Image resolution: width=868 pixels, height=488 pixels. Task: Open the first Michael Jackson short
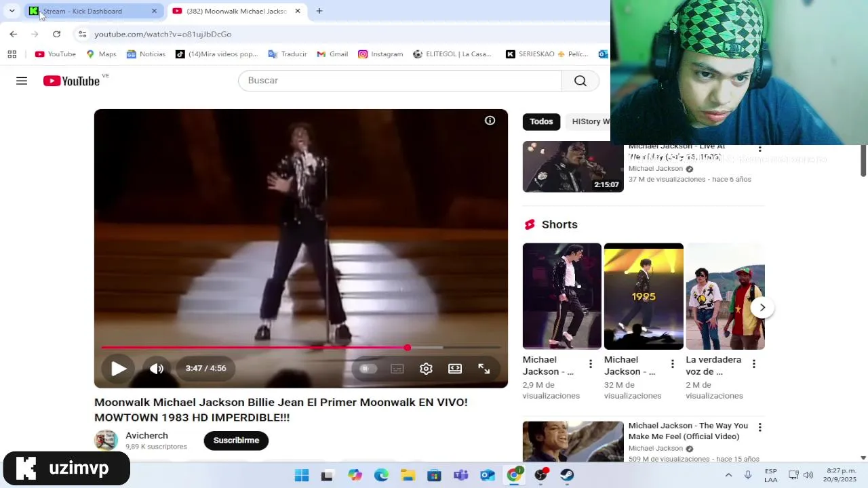tap(561, 296)
